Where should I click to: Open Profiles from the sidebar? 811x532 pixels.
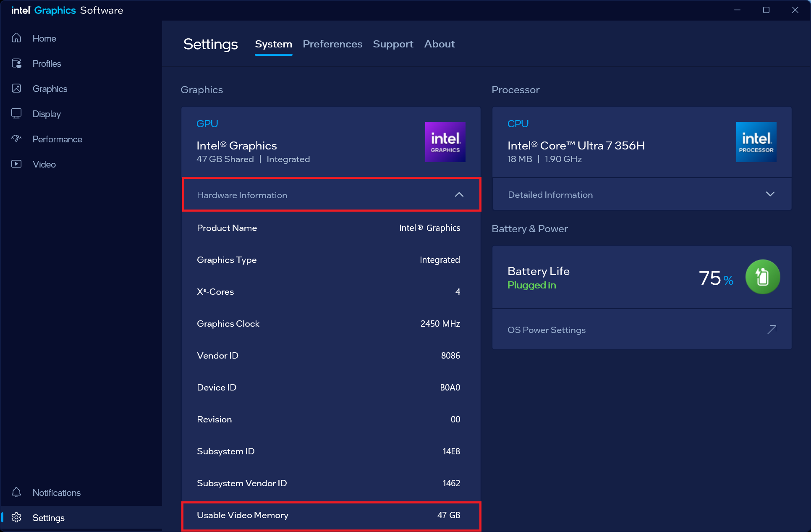coord(81,63)
